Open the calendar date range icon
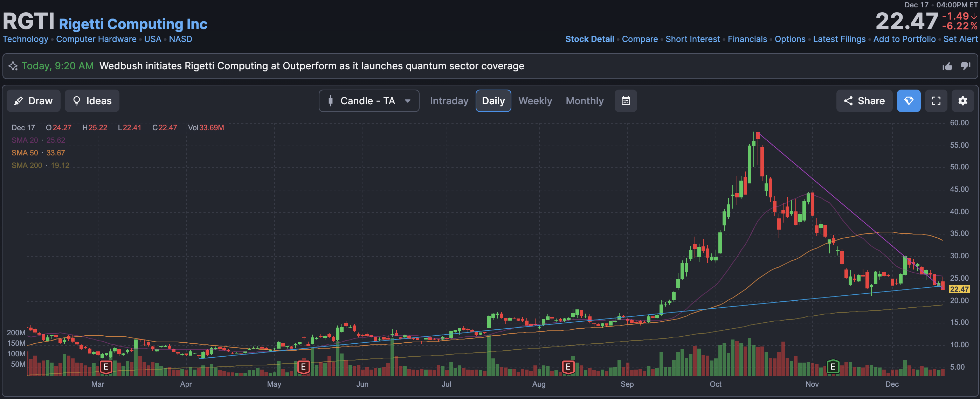Viewport: 980px width, 399px height. coord(626,101)
